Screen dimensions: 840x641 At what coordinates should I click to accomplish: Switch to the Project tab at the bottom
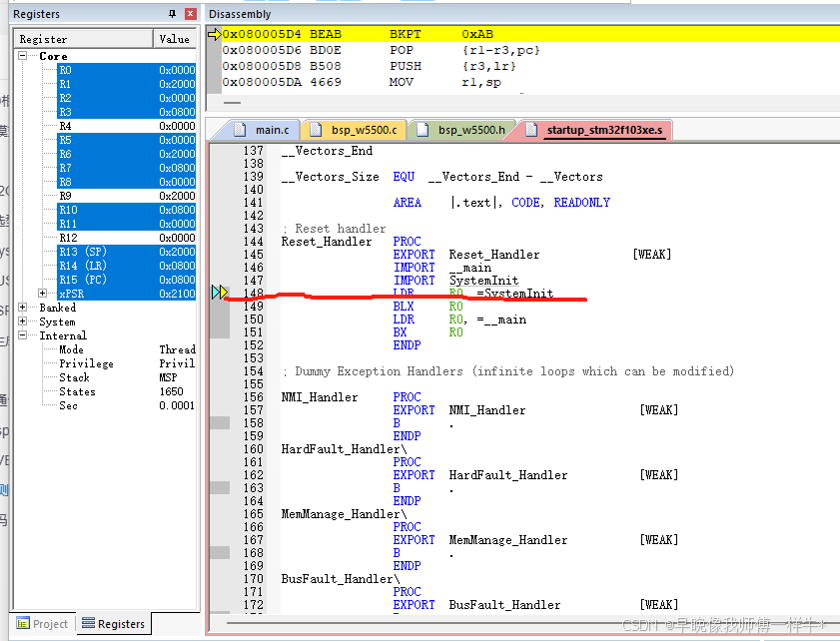click(43, 622)
